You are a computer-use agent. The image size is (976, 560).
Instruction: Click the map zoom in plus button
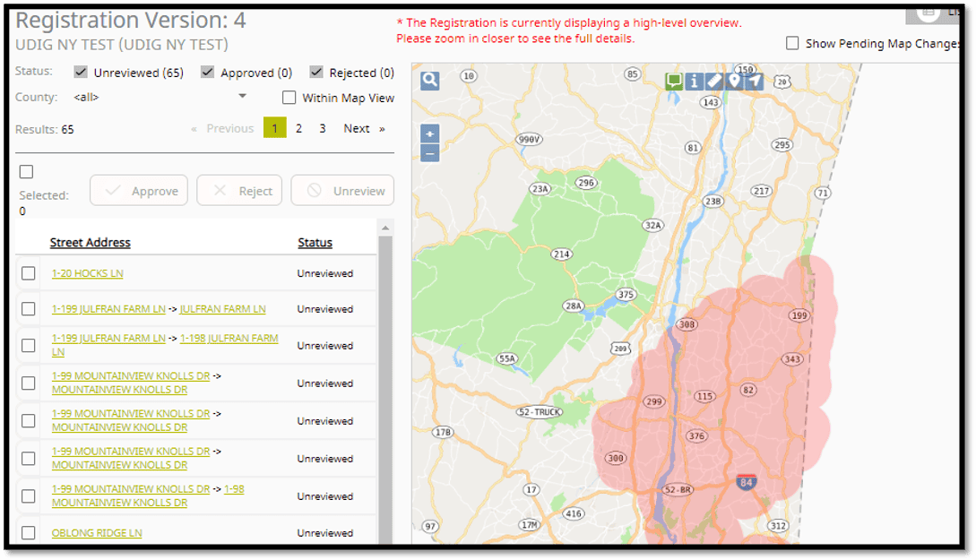(x=430, y=134)
